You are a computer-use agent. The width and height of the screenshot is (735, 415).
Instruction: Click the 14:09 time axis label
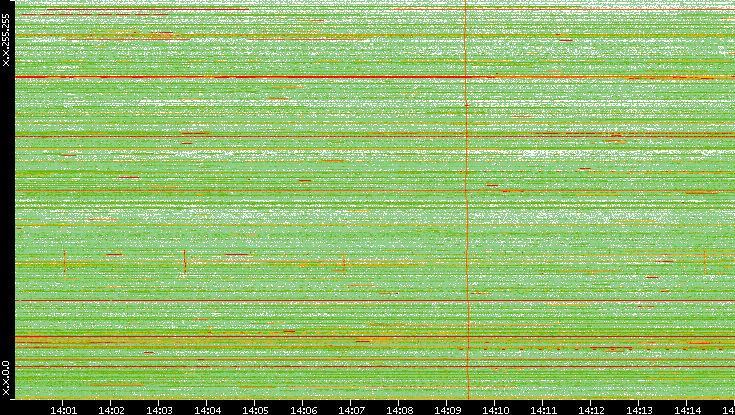(447, 410)
